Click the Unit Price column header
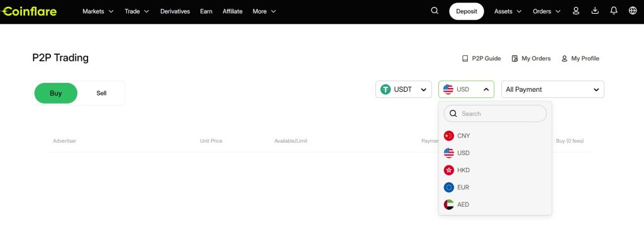This screenshot has width=644, height=230. [211, 141]
